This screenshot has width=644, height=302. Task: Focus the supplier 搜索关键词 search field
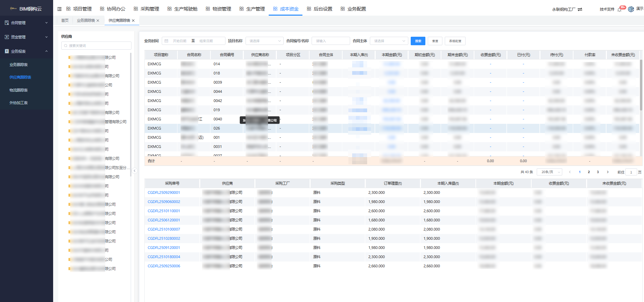[96, 46]
